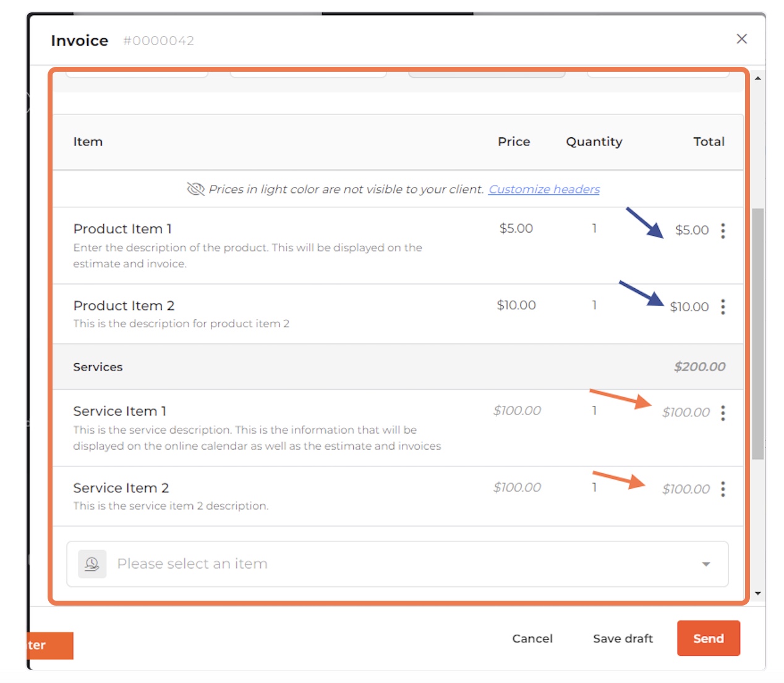Select the Service Item 1 name
Viewport: 784px width, 683px height.
click(120, 411)
